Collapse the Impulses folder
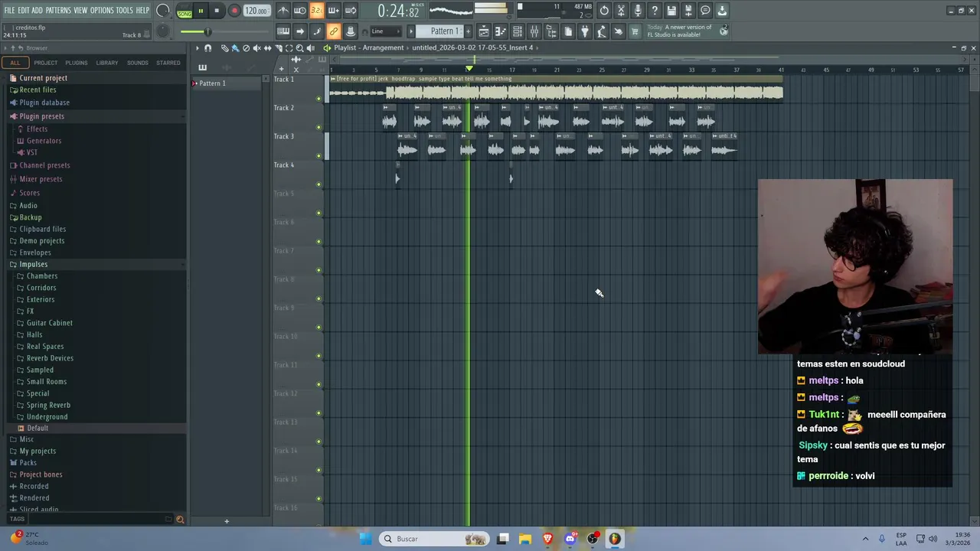The width and height of the screenshot is (980, 551). point(33,264)
